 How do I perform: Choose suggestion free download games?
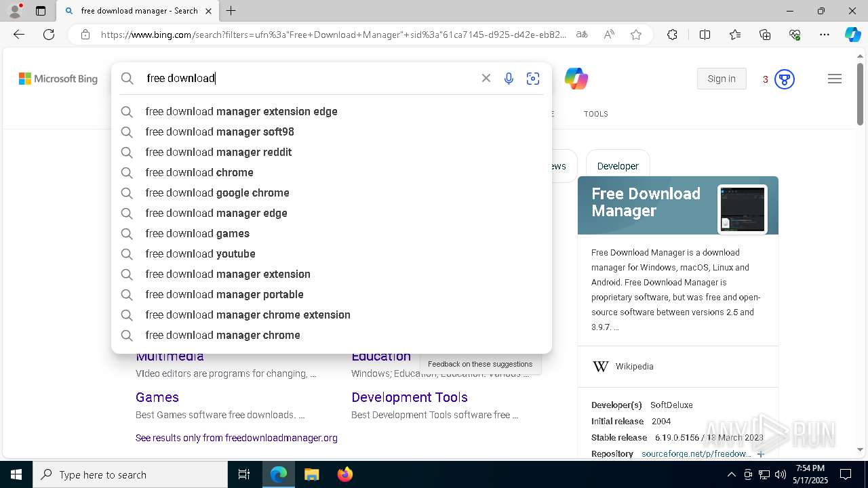(332, 233)
